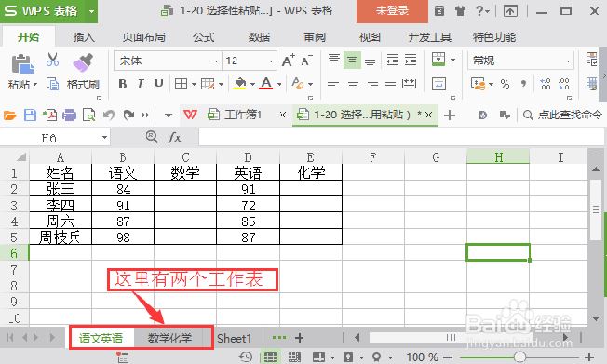
Task: Click the formula bar input field
Action: pos(401,138)
